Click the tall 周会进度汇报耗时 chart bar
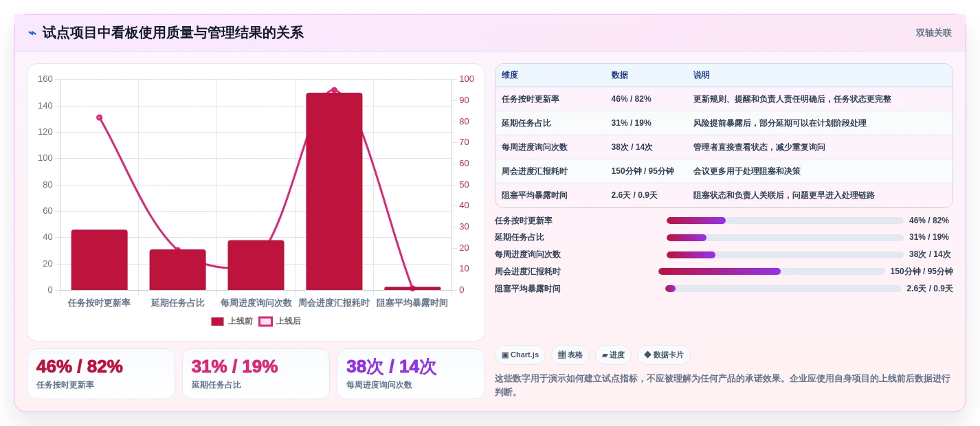The image size is (980, 426). tap(335, 191)
